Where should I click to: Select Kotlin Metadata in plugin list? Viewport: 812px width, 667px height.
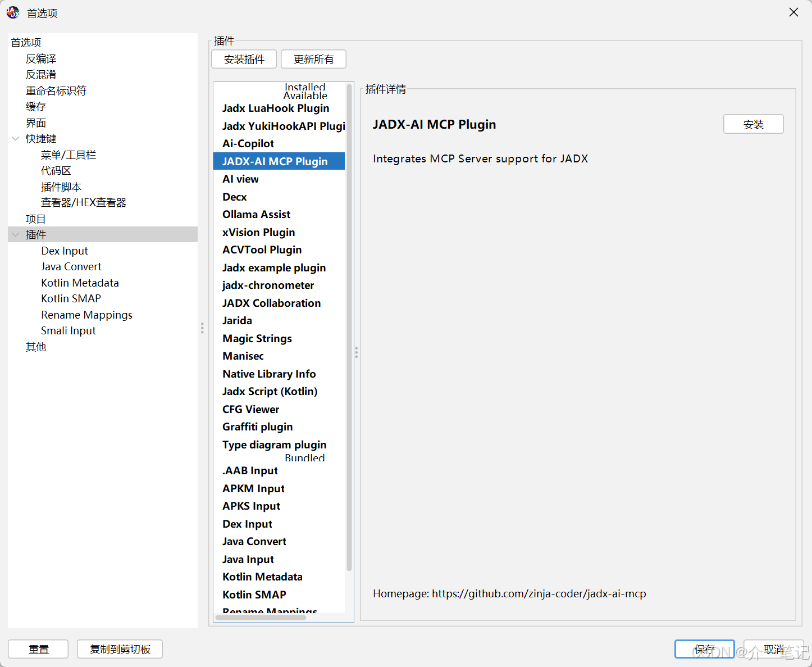[279, 577]
